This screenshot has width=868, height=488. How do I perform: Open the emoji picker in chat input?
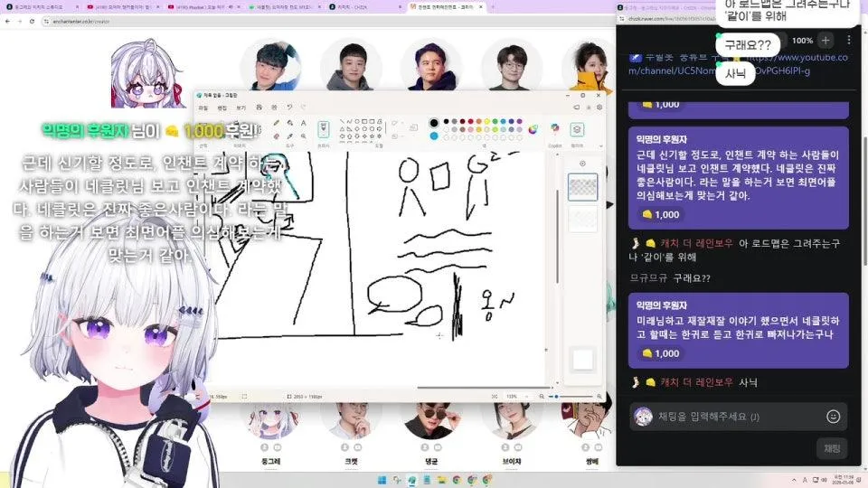pos(833,417)
